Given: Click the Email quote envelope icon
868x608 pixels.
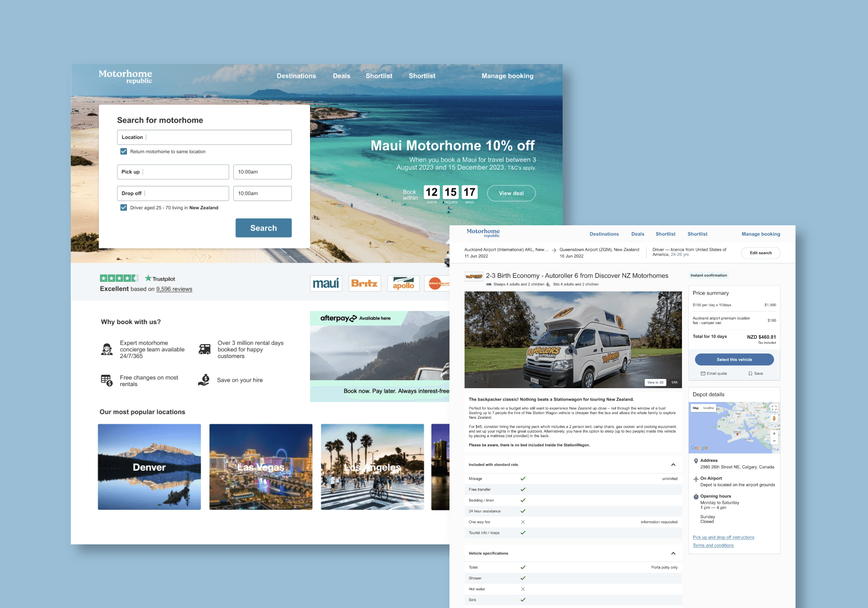Looking at the screenshot, I should coord(703,374).
